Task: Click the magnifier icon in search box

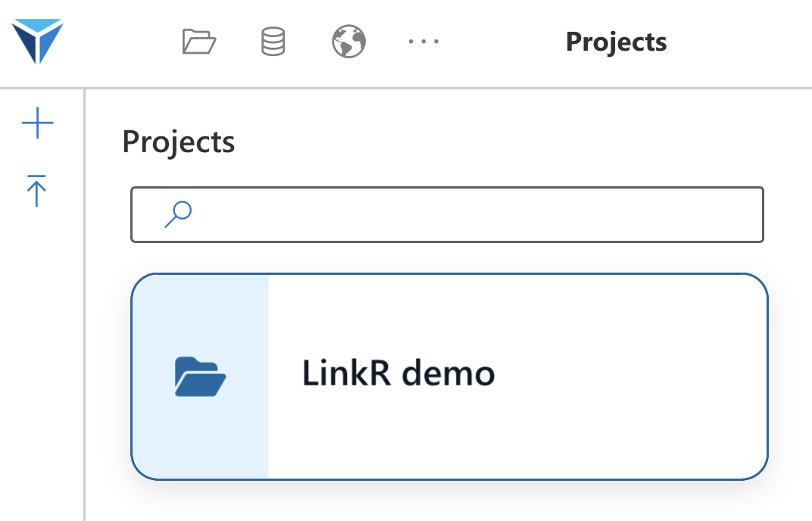Action: coord(178,214)
